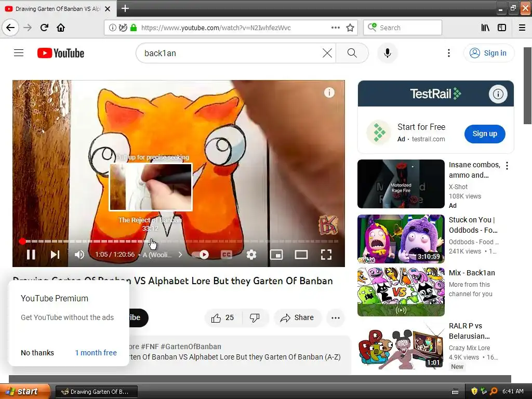
Task: Skip to the next video
Action: (55, 255)
